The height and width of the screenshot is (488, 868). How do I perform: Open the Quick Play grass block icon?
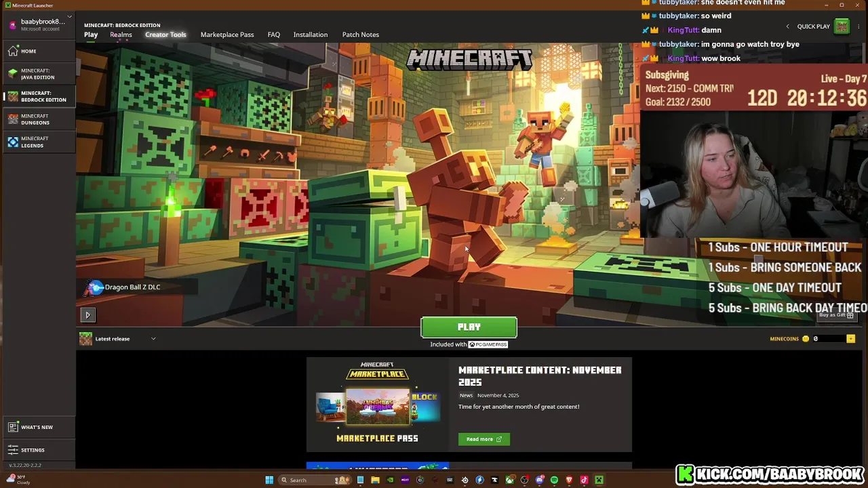tap(842, 26)
